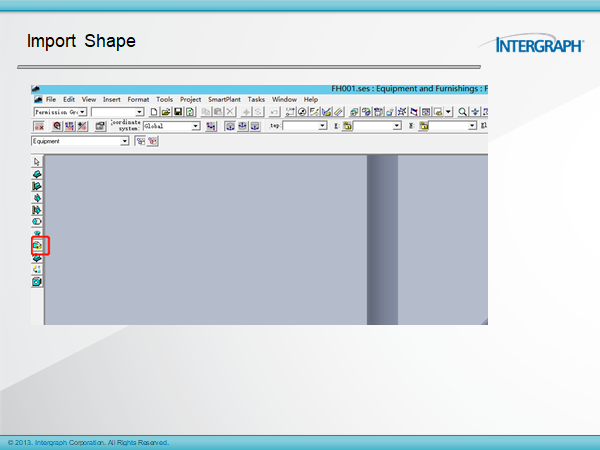Click the red target icon in the PinPoint ribbon
The height and width of the screenshot is (450, 600).
coord(57,126)
